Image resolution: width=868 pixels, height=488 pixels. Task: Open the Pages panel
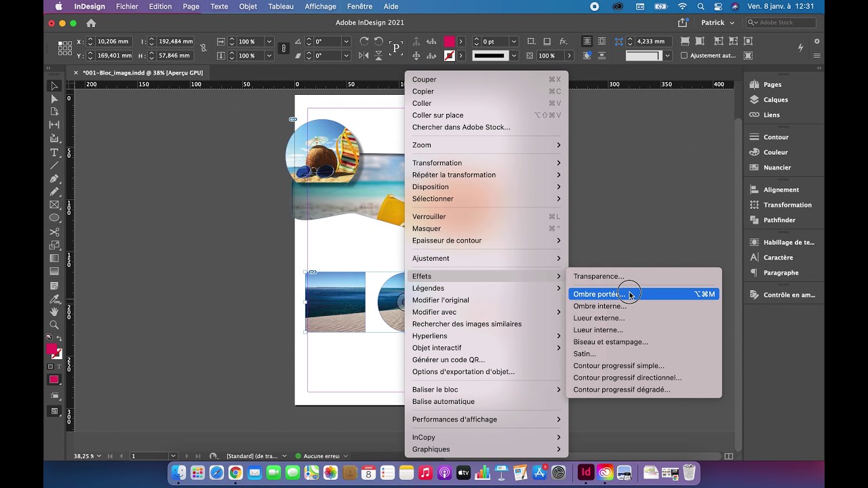[772, 85]
